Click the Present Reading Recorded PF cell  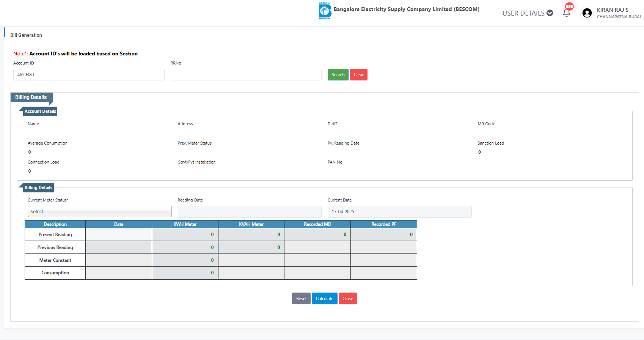[x=384, y=235]
